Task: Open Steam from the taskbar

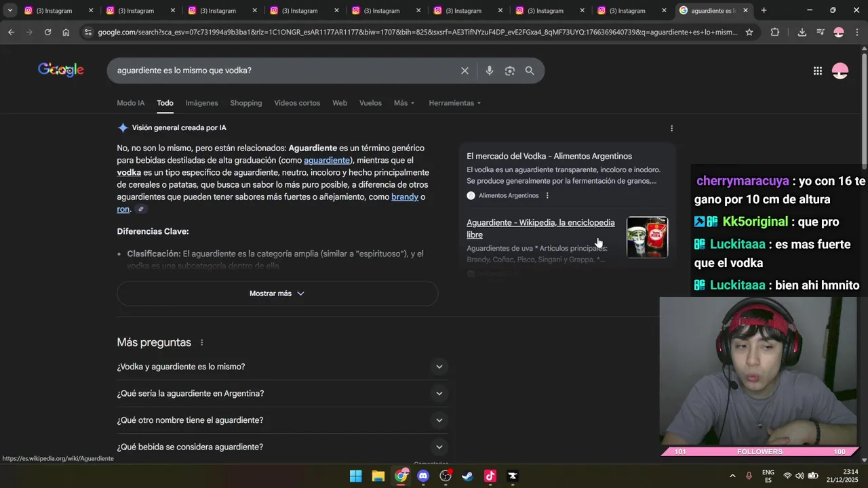Action: click(468, 476)
